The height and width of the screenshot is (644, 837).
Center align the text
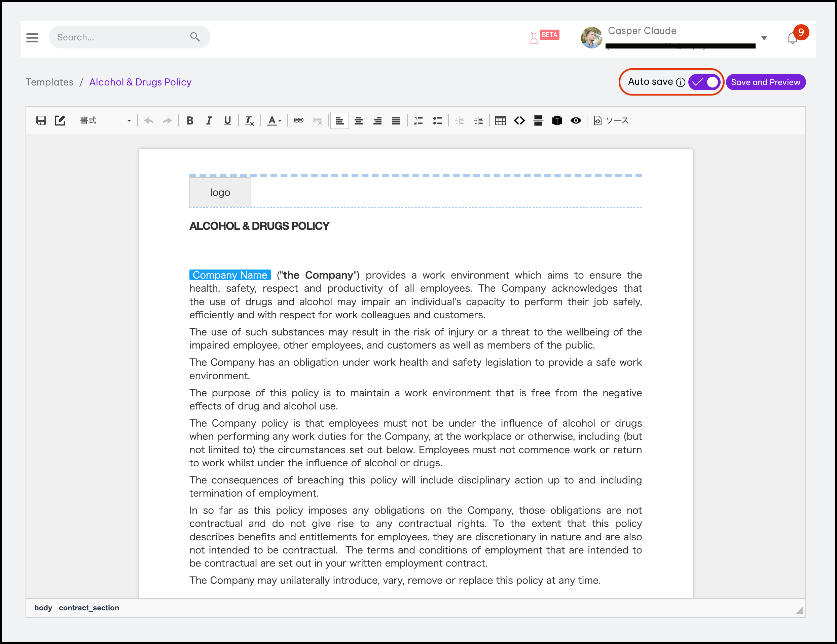pos(358,121)
